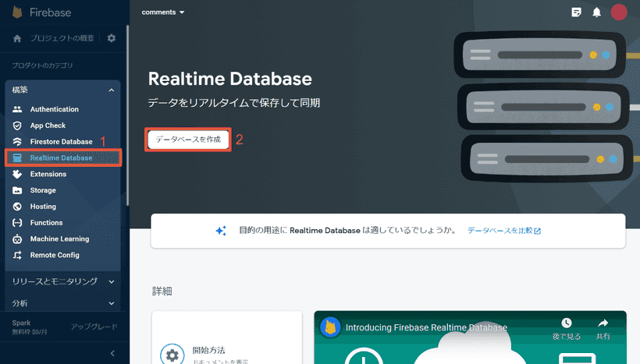Click the Authentication people icon
The height and width of the screenshot is (364, 640).
17,109
